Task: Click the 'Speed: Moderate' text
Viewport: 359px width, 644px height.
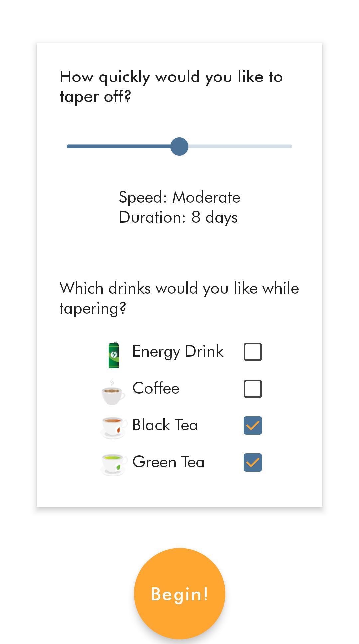Action: 179,197
